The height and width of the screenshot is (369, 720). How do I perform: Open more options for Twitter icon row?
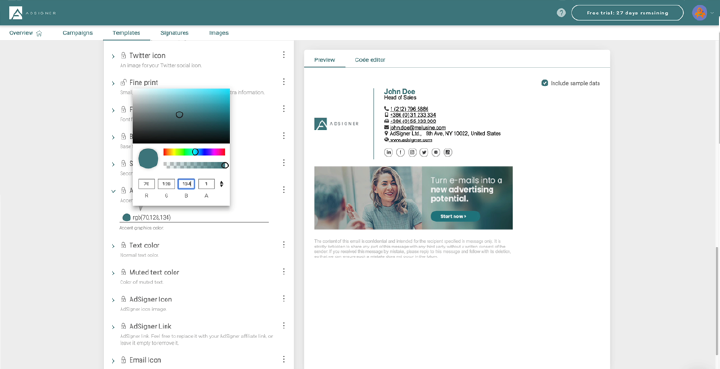[284, 55]
